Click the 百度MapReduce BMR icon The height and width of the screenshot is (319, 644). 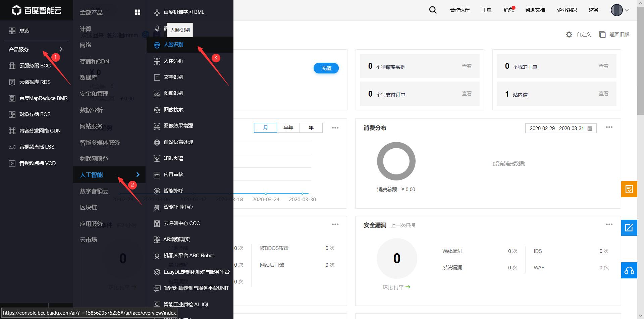tap(12, 98)
